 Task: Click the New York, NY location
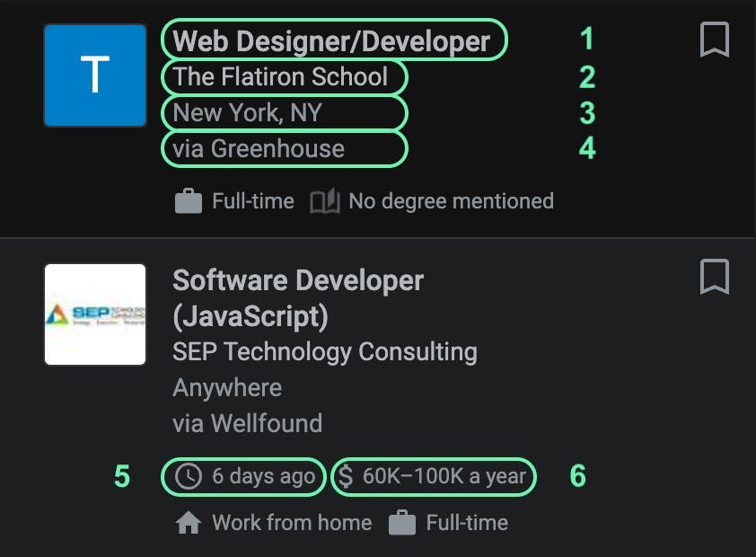[247, 113]
